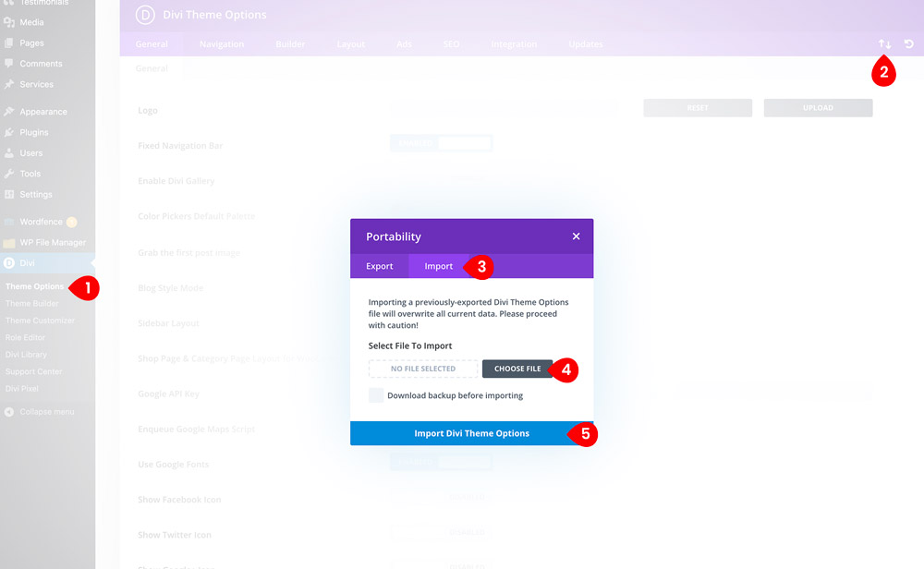This screenshot has width=924, height=569.
Task: Click the Divi icon in sidebar
Action: [9, 263]
